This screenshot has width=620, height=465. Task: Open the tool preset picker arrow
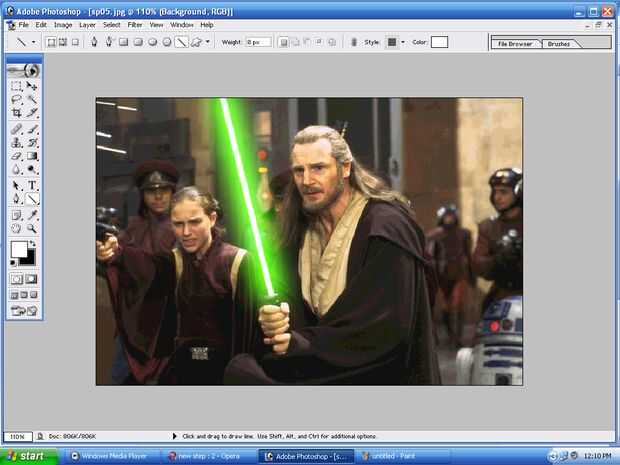(34, 42)
